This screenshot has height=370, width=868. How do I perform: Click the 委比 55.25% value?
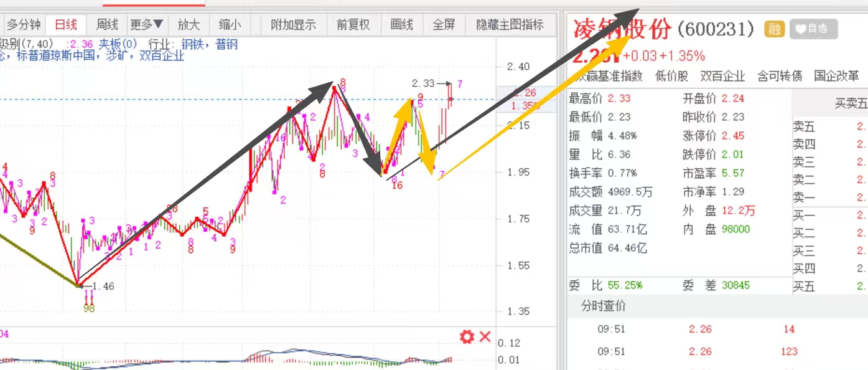tap(625, 285)
